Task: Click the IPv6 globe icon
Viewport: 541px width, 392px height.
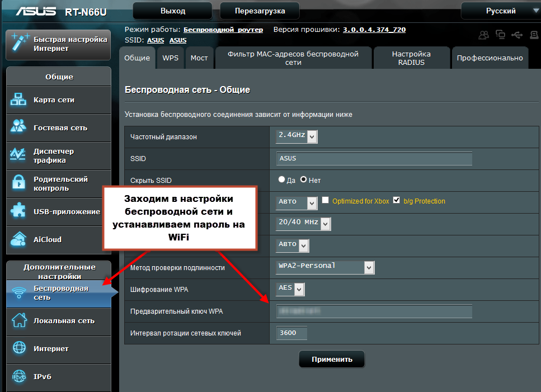Action: (x=19, y=376)
